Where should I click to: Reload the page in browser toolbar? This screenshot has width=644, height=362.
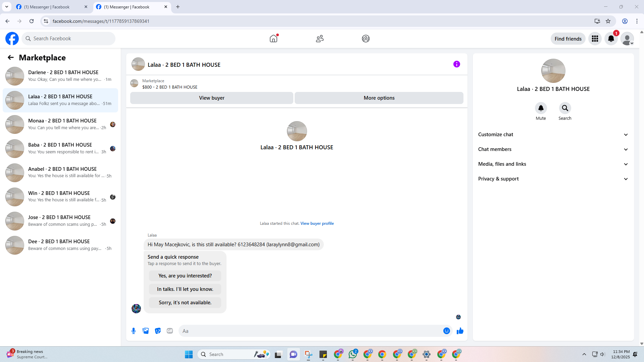[32, 21]
